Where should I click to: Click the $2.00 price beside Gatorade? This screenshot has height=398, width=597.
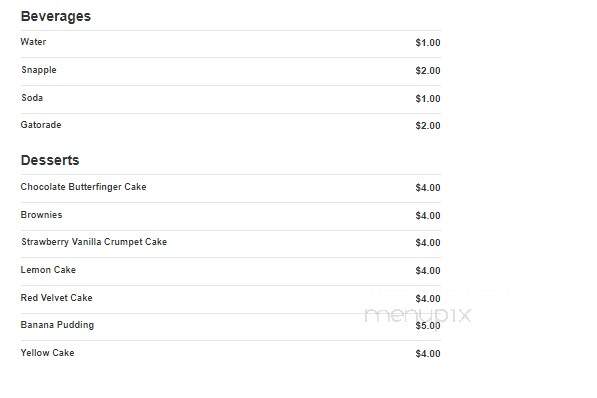[x=428, y=126]
